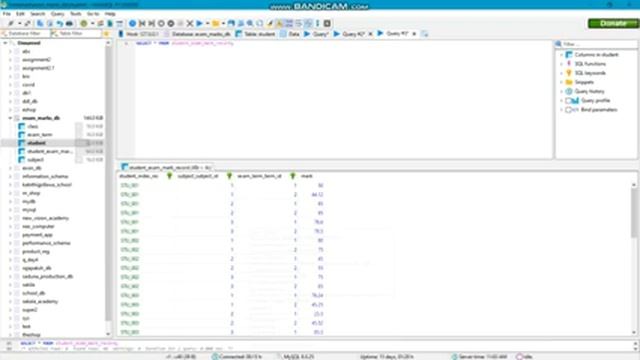Sort by subject_subject_id column header

pyautogui.click(x=198, y=176)
